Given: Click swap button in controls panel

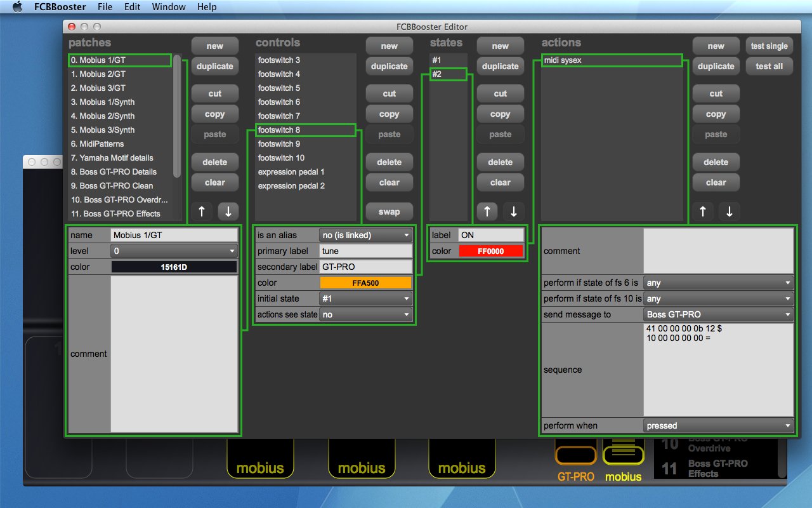Looking at the screenshot, I should tap(390, 211).
